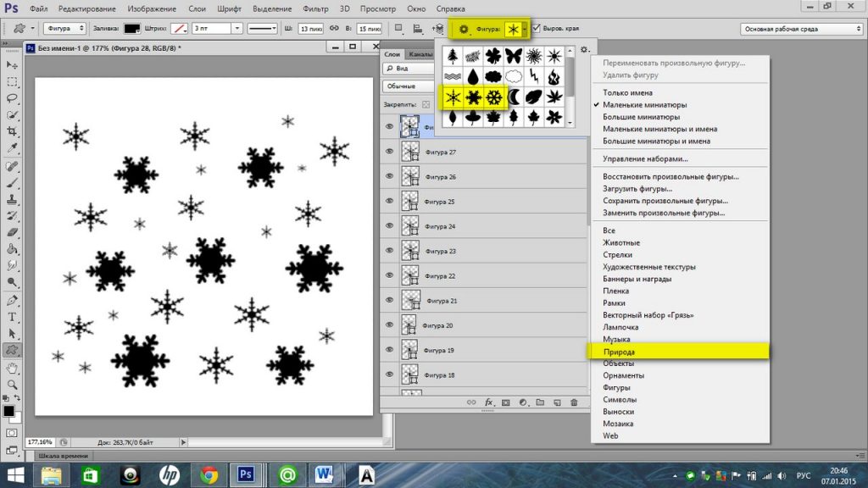Select the Eyedropper tool
Image resolution: width=868 pixels, height=488 pixels.
[x=12, y=148]
